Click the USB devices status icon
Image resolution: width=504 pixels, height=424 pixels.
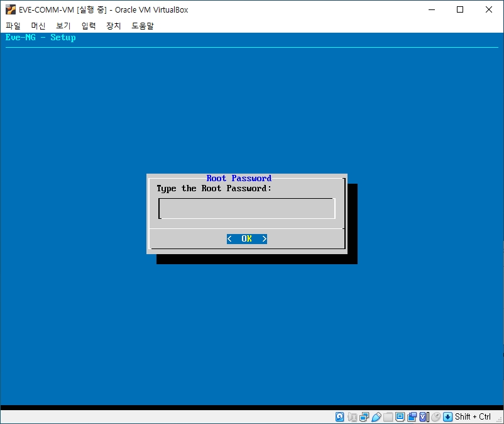(x=376, y=417)
